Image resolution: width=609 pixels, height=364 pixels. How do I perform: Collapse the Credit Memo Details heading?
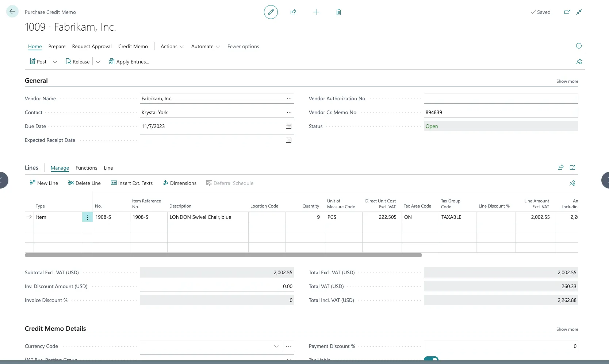(x=55, y=329)
